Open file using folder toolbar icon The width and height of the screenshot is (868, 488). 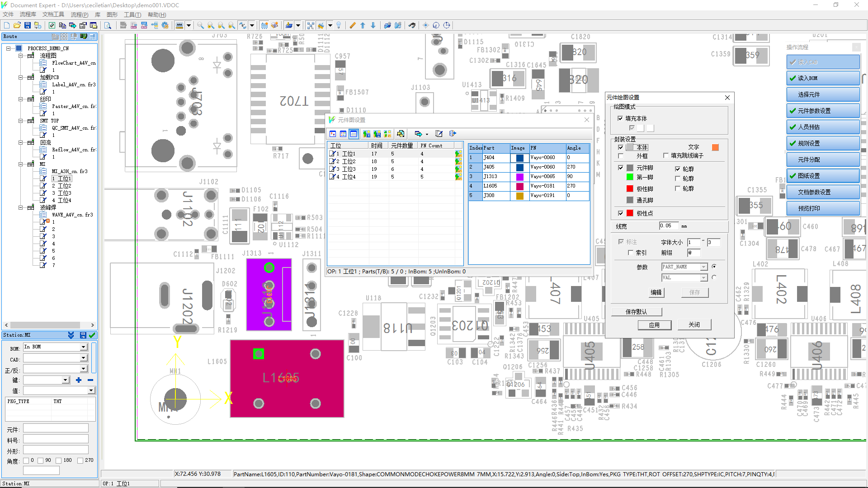17,25
